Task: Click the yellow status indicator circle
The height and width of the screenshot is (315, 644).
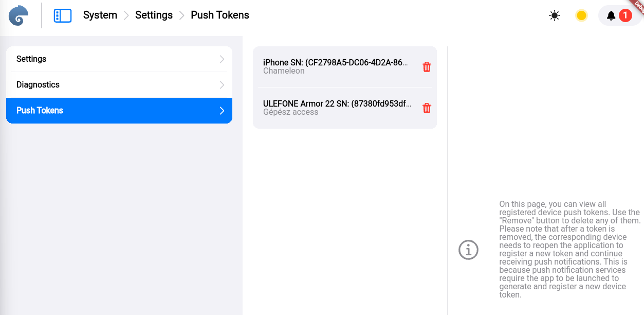Action: point(581,15)
